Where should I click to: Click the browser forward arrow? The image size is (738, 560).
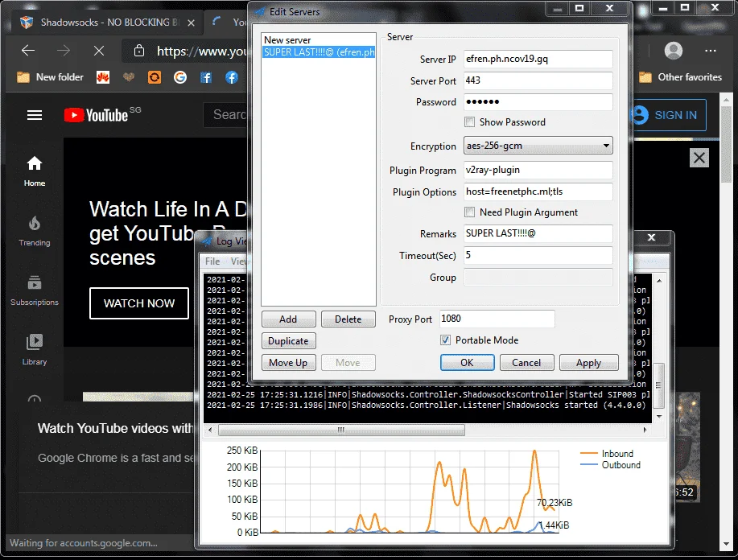pyautogui.click(x=63, y=51)
